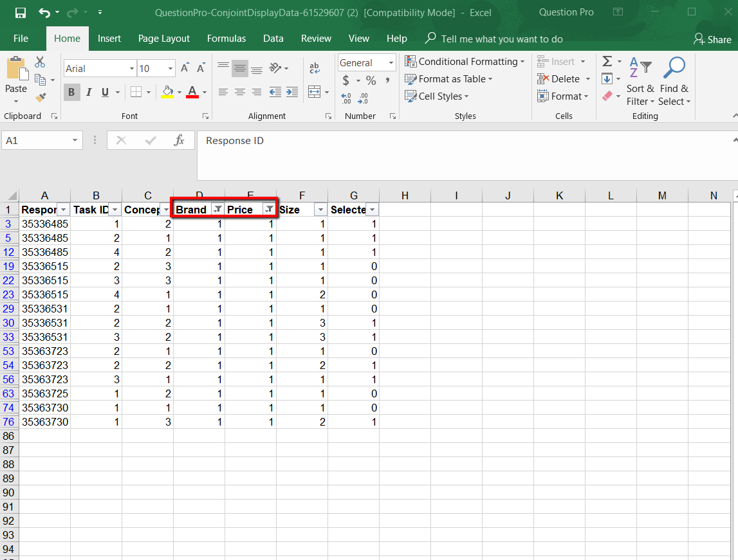Click the AutoSum sigma icon
738x560 pixels.
pos(607,62)
